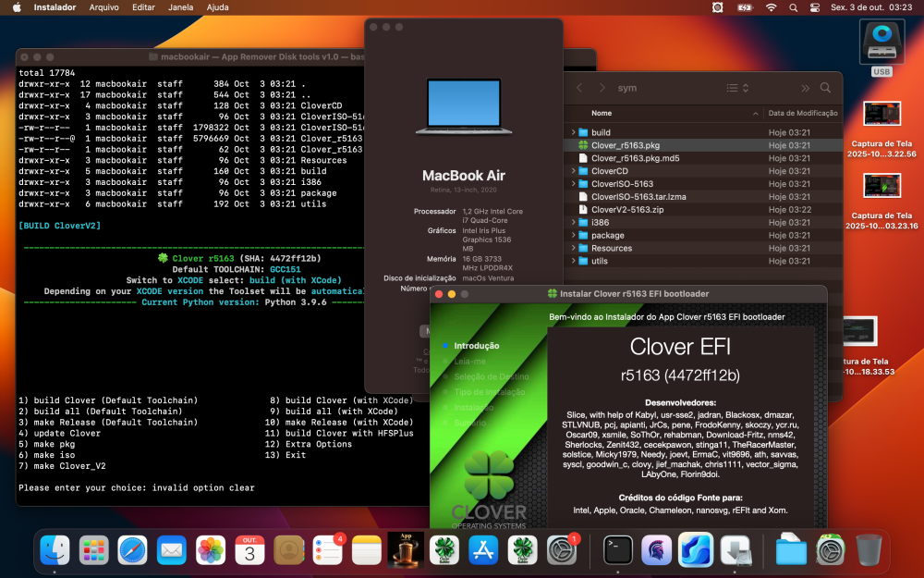Click Terminal line '13) Exit'
This screenshot has width=924, height=578.
286,455
